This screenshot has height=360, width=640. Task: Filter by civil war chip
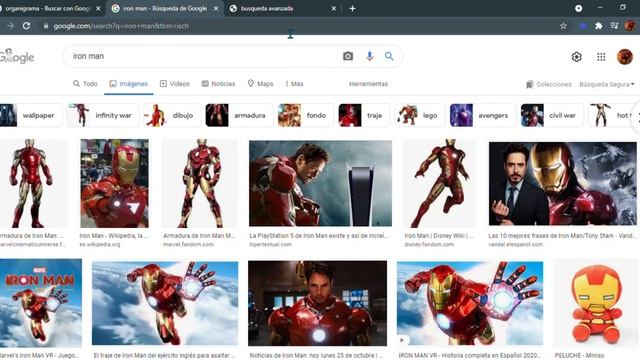[552, 116]
